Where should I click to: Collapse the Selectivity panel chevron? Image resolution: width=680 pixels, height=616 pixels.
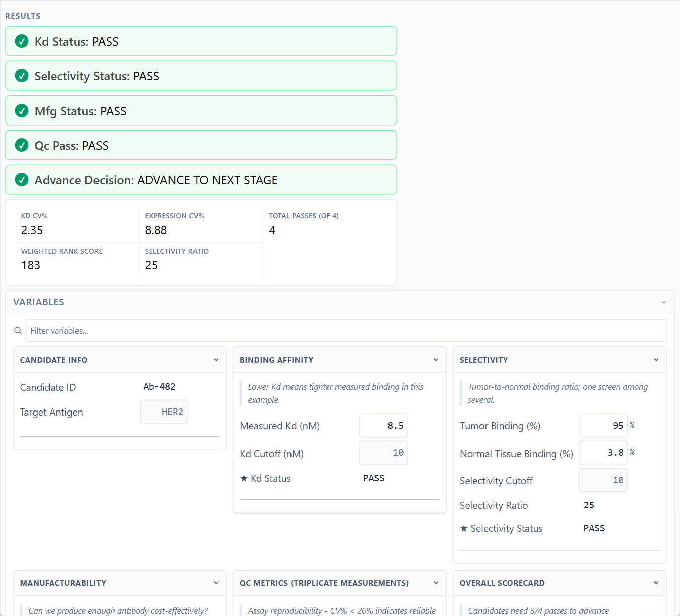coord(656,360)
